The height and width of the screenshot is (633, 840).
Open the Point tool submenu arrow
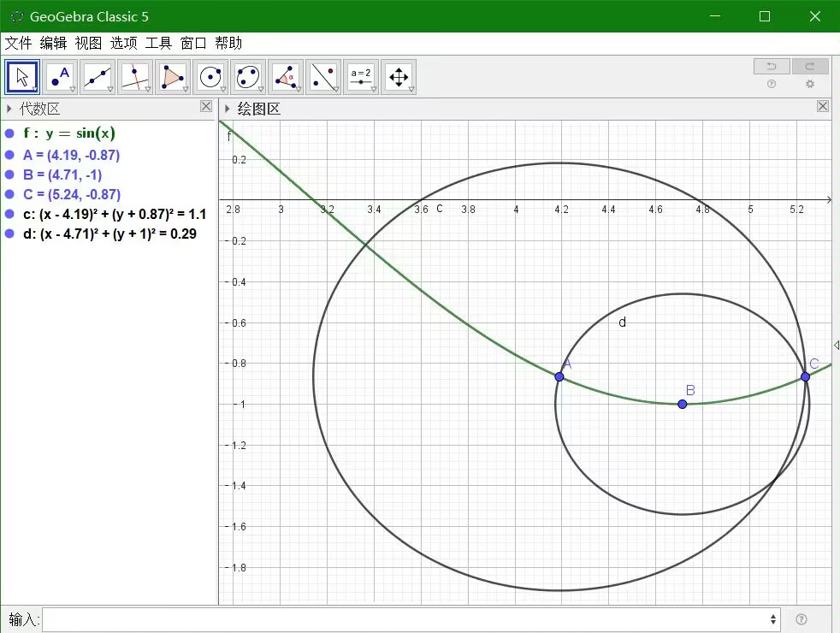pyautogui.click(x=73, y=90)
